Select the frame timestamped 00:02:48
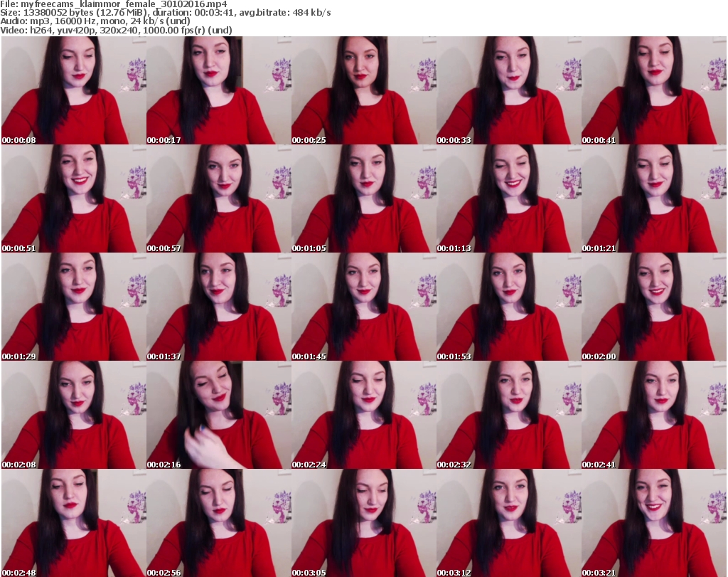This screenshot has width=728, height=577. point(73,523)
